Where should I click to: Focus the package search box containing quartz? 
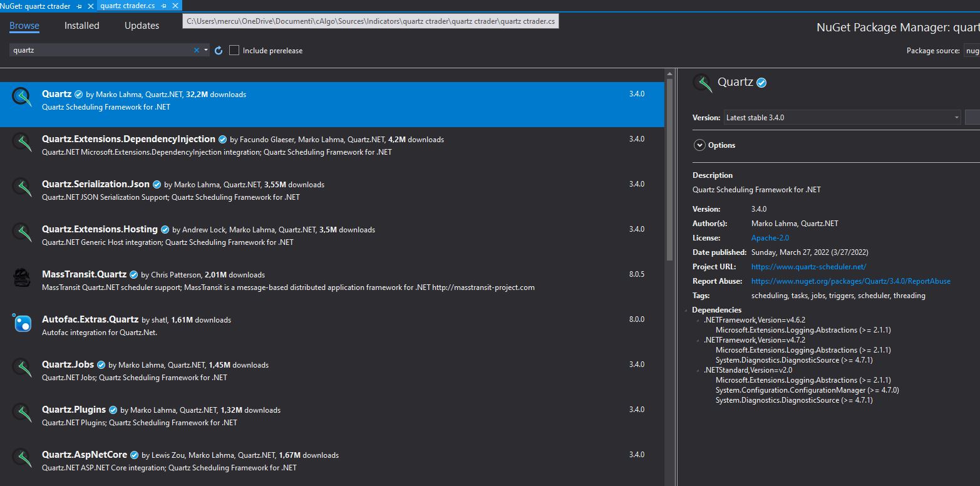coord(100,50)
